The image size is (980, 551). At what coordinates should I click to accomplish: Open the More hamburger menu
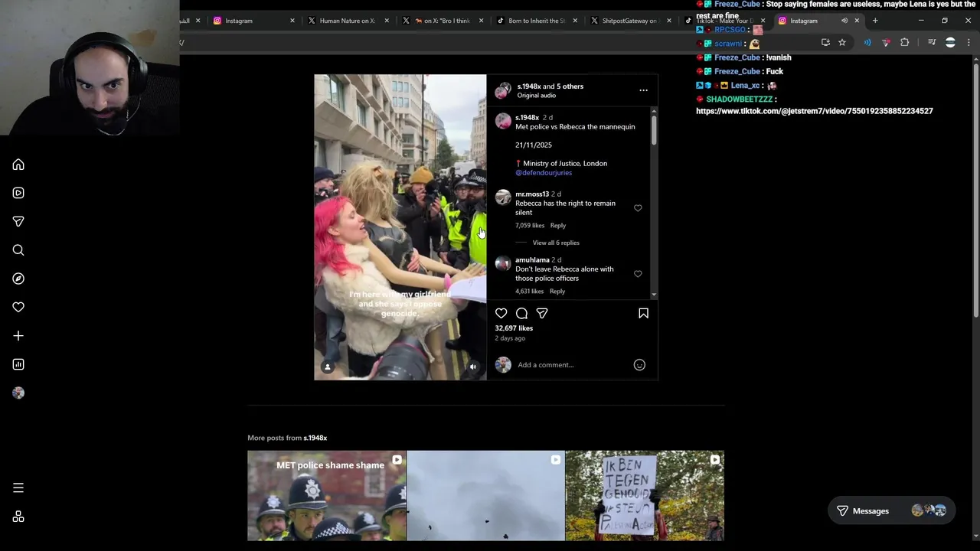pyautogui.click(x=18, y=487)
